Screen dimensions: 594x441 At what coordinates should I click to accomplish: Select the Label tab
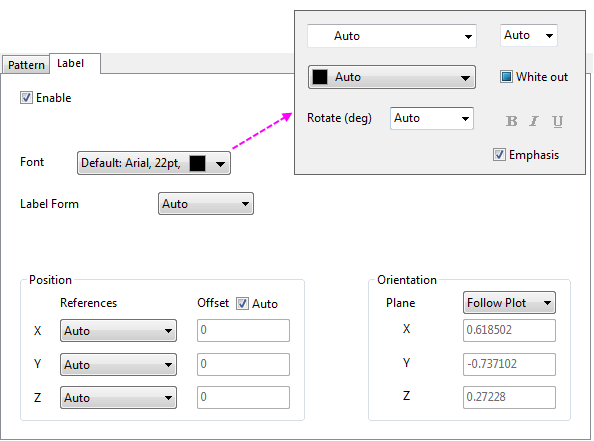pyautogui.click(x=75, y=63)
